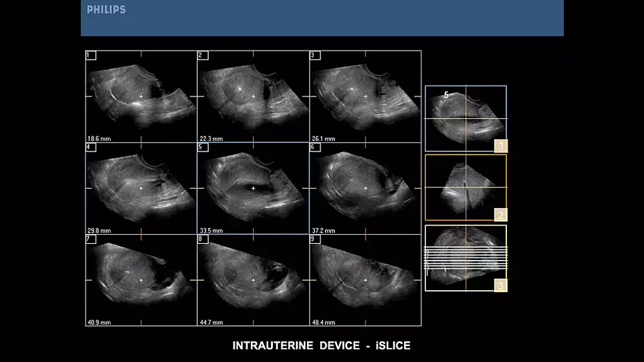
Task: Open reference plane view 1
Action: click(466, 118)
